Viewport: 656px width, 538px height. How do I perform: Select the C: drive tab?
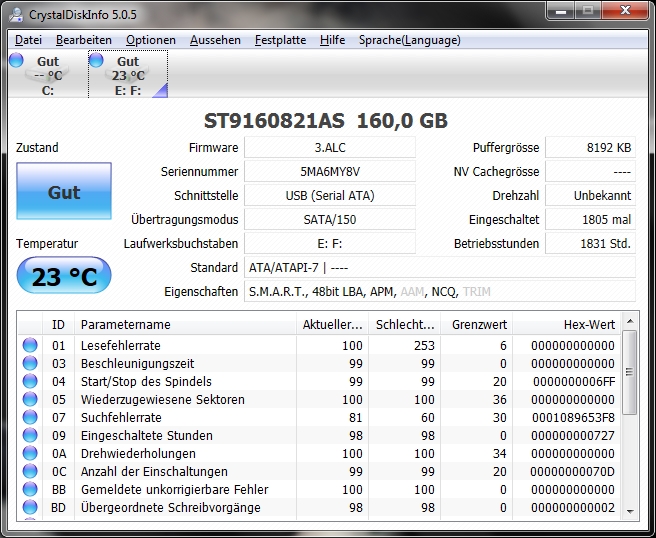tap(47, 74)
